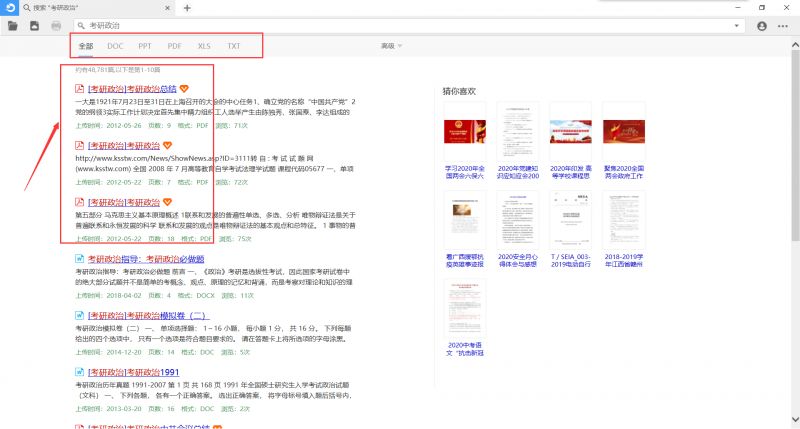Open the first thumbnail under 猜你喜欢
Screen dimensions: 800x429
464,131
